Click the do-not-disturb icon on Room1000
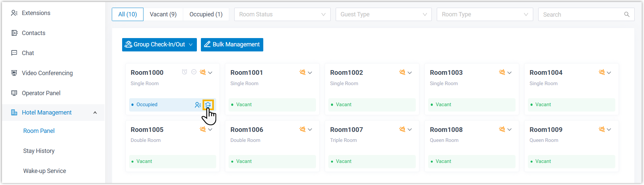 tap(194, 72)
